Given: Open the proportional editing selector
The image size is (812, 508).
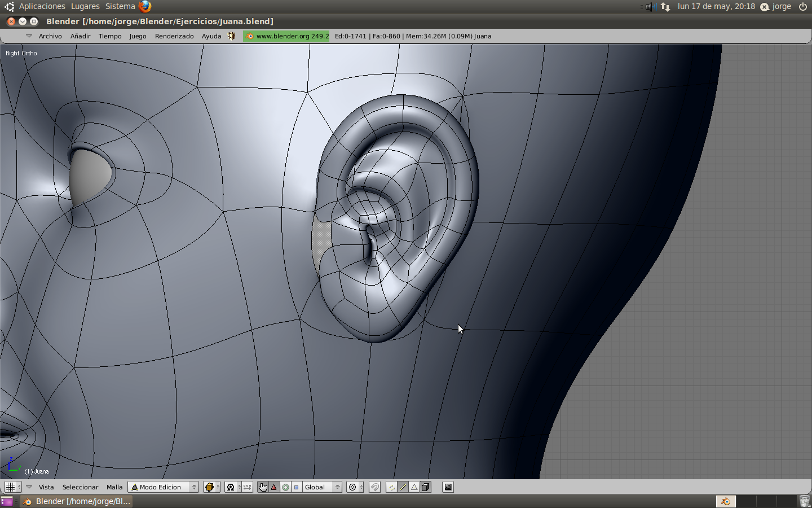Looking at the screenshot, I should coord(355,487).
